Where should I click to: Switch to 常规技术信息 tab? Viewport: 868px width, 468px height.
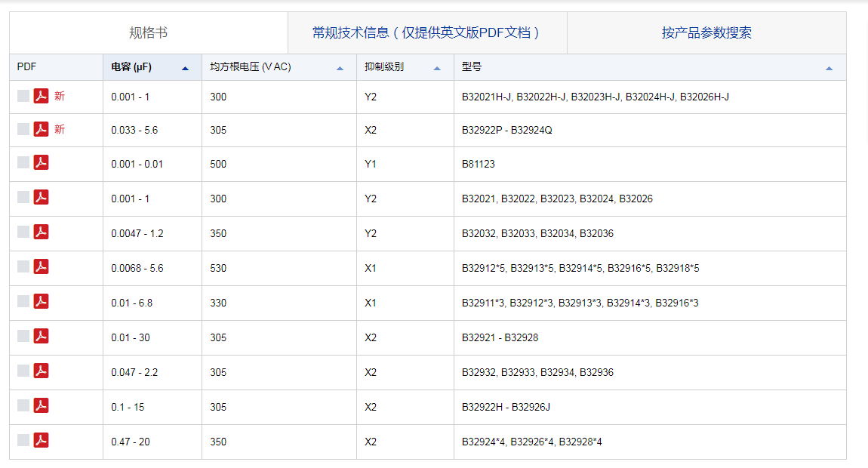pyautogui.click(x=426, y=33)
